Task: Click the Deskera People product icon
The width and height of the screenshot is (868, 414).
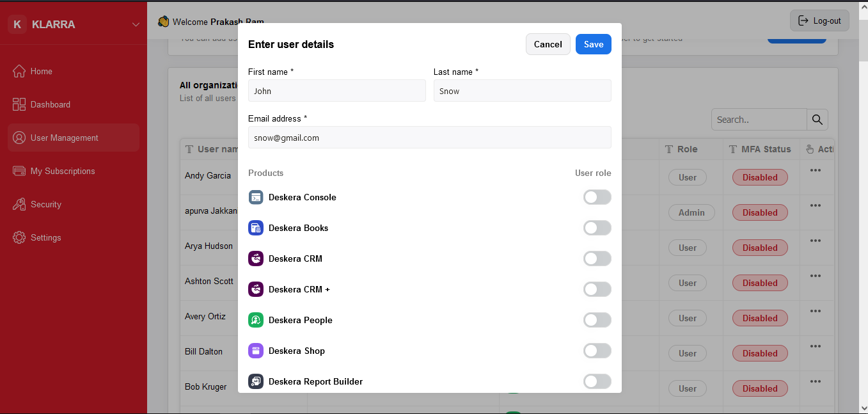Action: (x=256, y=320)
